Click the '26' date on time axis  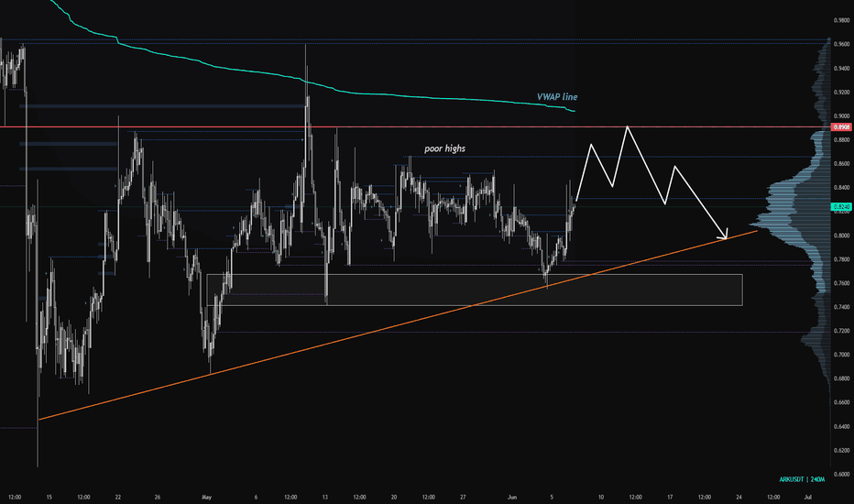(158, 497)
